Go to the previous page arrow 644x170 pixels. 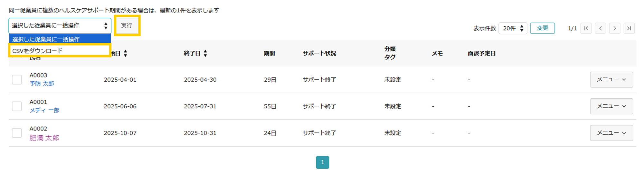(x=600, y=28)
